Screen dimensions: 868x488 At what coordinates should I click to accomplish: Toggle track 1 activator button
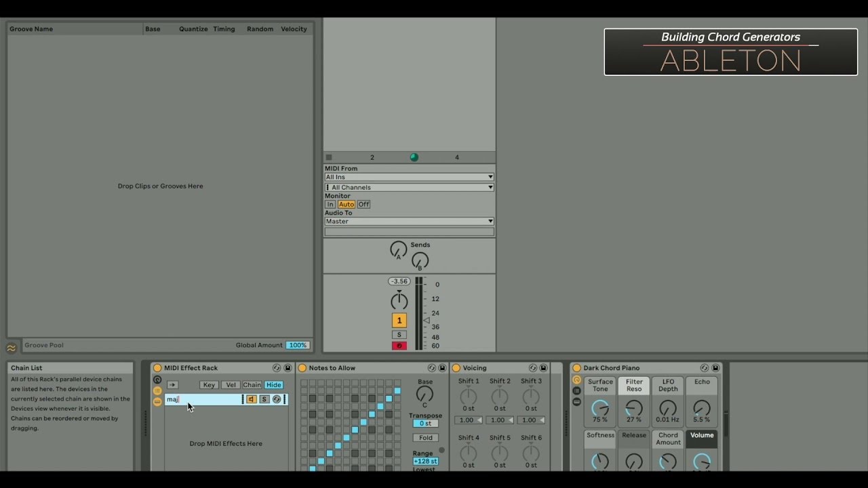(x=399, y=321)
